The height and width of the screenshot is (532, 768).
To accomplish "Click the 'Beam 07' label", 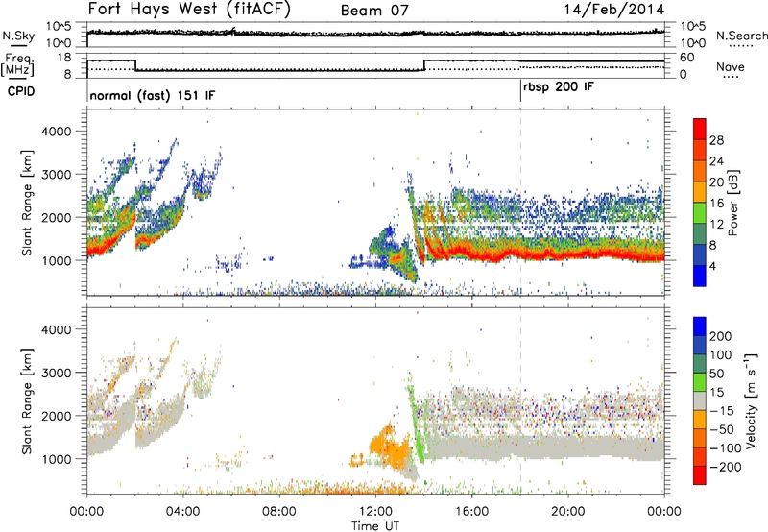I will [x=374, y=11].
